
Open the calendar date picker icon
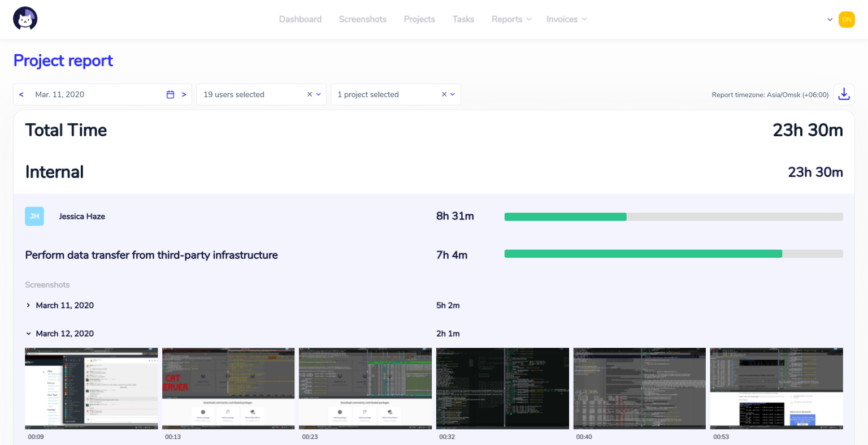tap(170, 94)
